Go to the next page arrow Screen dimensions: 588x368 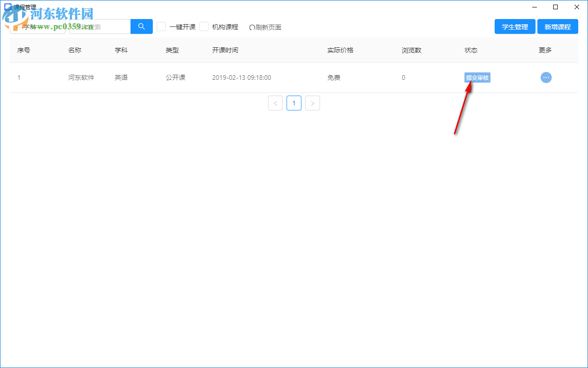313,103
